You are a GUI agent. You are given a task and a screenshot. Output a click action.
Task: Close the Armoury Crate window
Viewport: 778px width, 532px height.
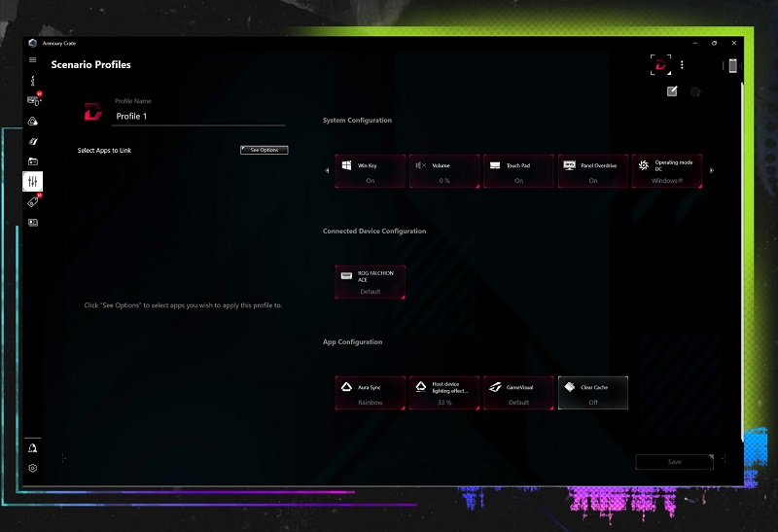click(x=734, y=43)
